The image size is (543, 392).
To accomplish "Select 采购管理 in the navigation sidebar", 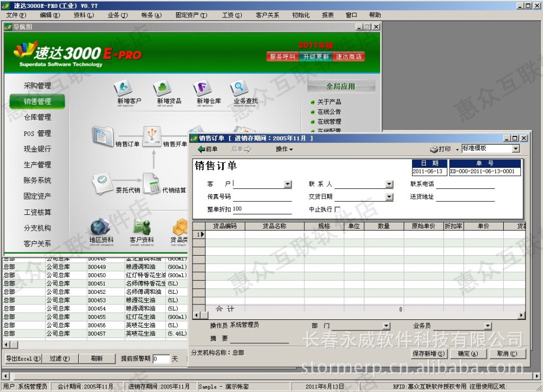I will click(38, 85).
